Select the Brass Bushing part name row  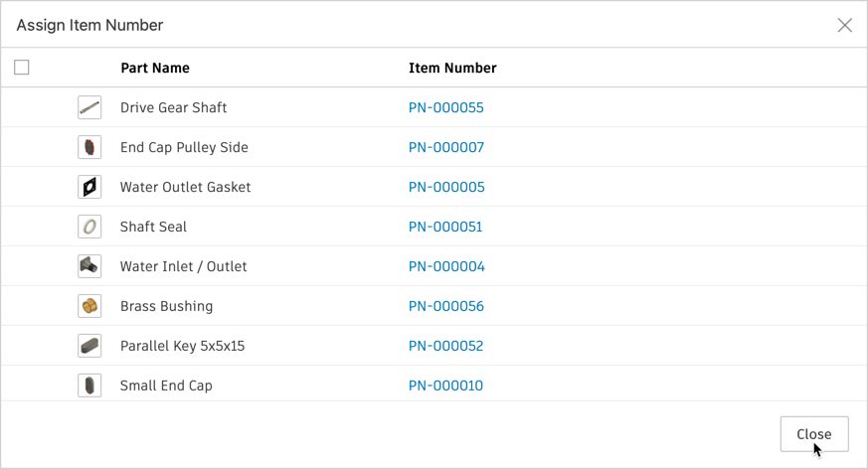[x=166, y=306]
